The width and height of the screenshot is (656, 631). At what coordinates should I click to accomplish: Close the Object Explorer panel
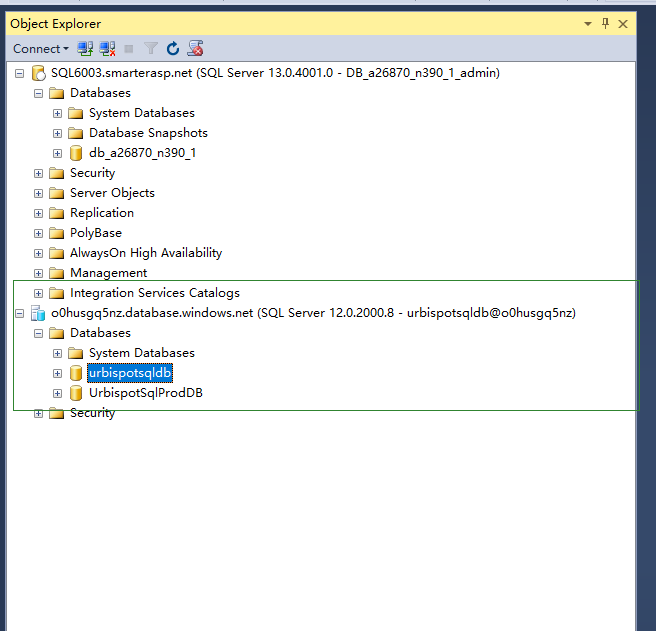click(x=623, y=23)
